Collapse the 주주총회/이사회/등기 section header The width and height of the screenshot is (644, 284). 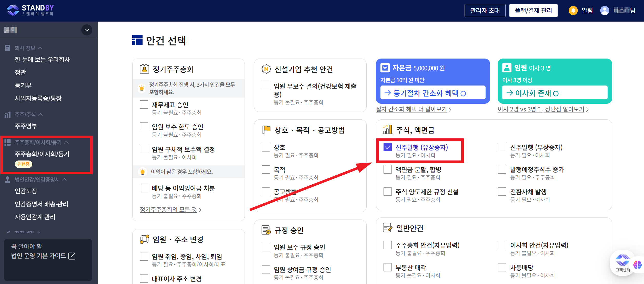(42, 142)
